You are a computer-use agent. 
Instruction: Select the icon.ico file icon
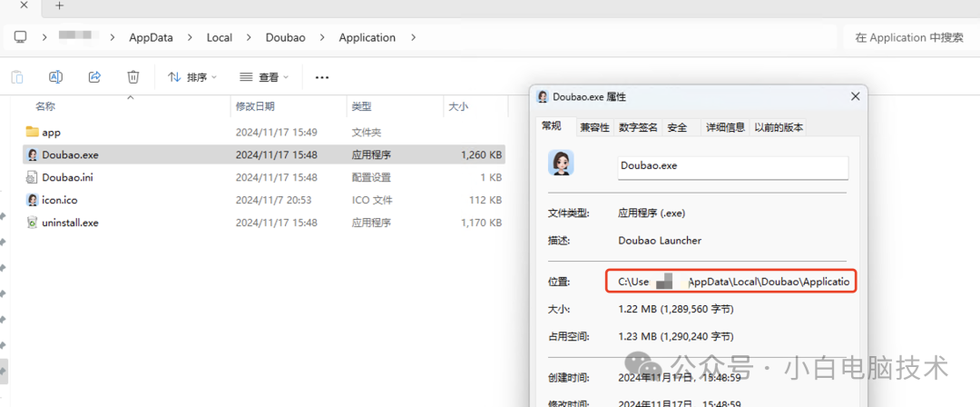33,200
